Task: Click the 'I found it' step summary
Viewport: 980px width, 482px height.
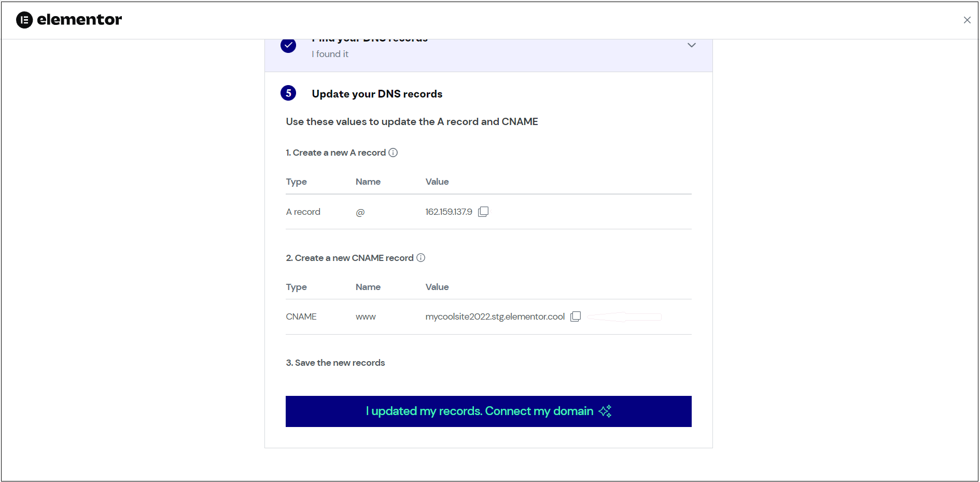Action: coord(330,54)
